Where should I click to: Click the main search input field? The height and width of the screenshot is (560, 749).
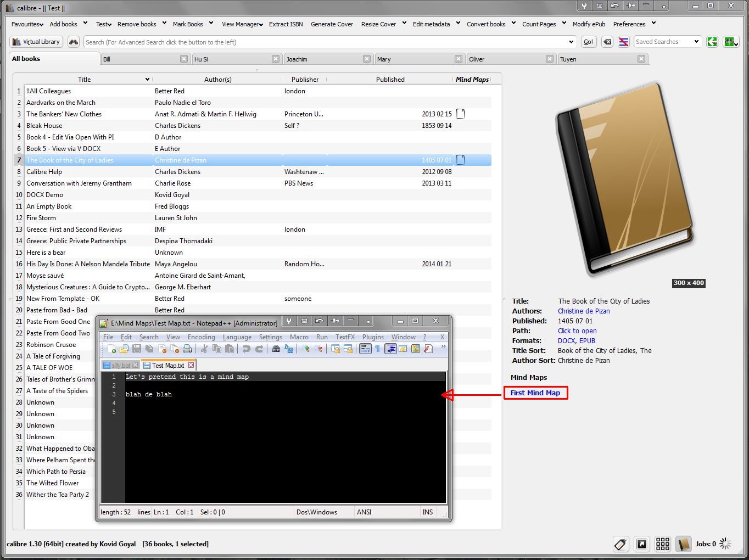pyautogui.click(x=324, y=42)
